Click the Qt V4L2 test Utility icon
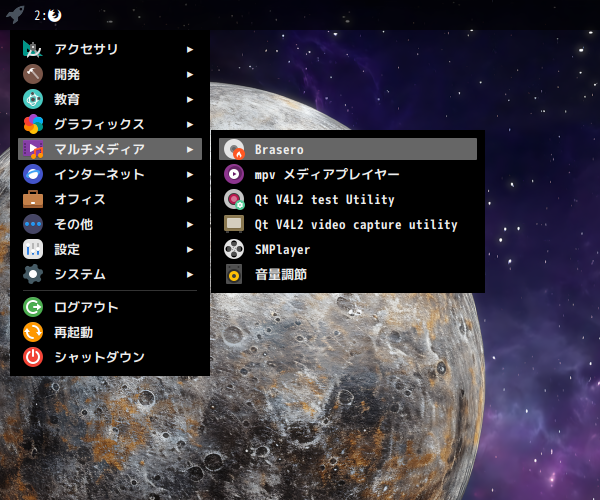 point(234,199)
